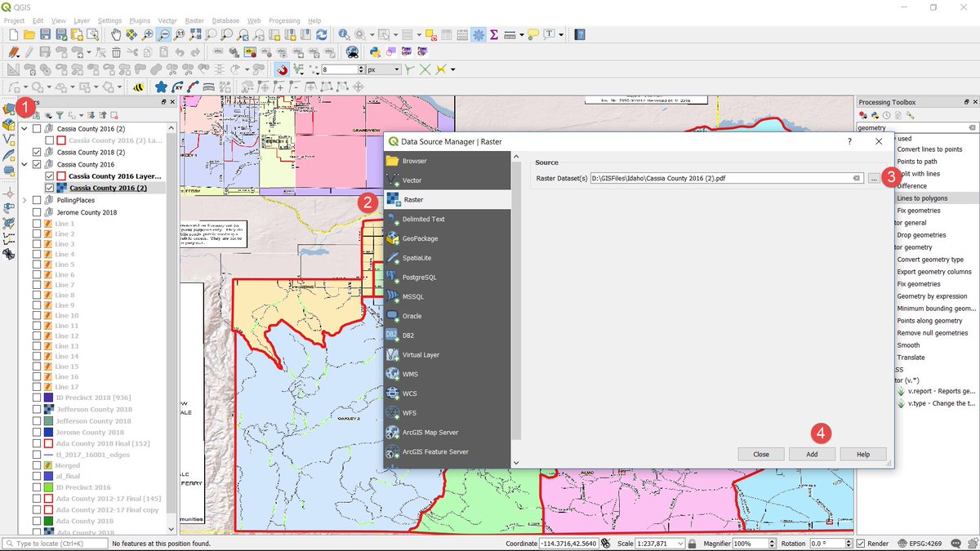Click the XY coordinate capture icon
The width and height of the screenshot is (980, 551).
tap(177, 87)
